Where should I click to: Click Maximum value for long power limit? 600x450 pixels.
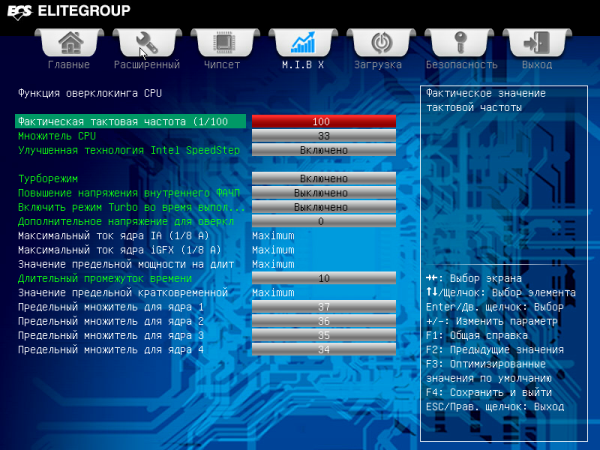click(273, 264)
